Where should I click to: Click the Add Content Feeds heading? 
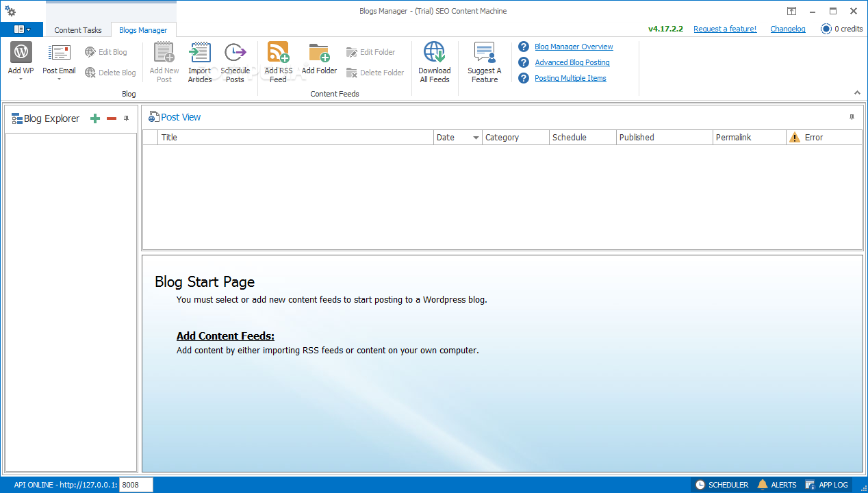pyautogui.click(x=225, y=336)
